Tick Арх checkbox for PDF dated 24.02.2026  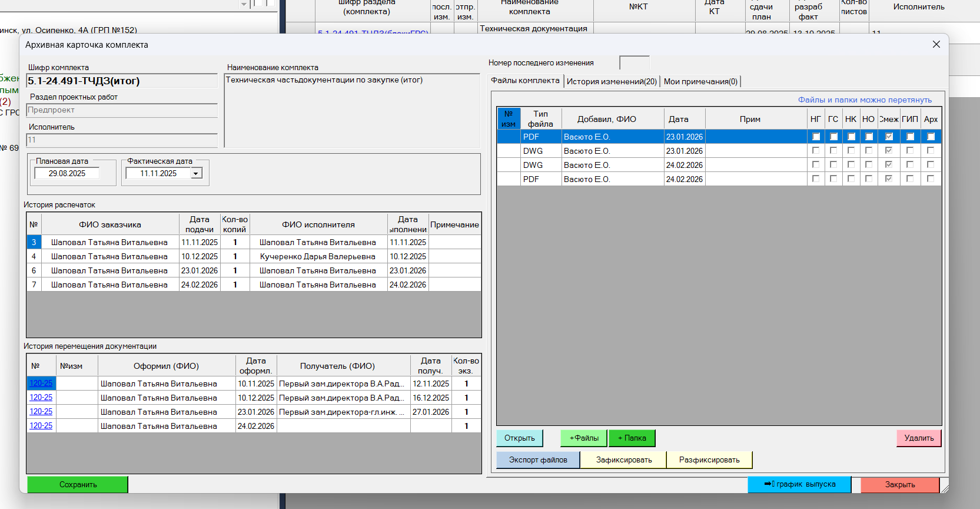[931, 179]
